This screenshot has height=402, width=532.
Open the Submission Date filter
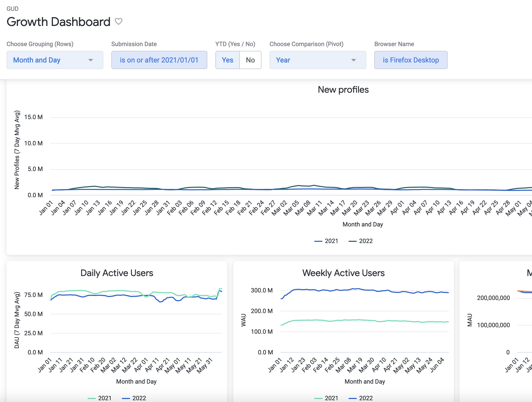point(159,60)
